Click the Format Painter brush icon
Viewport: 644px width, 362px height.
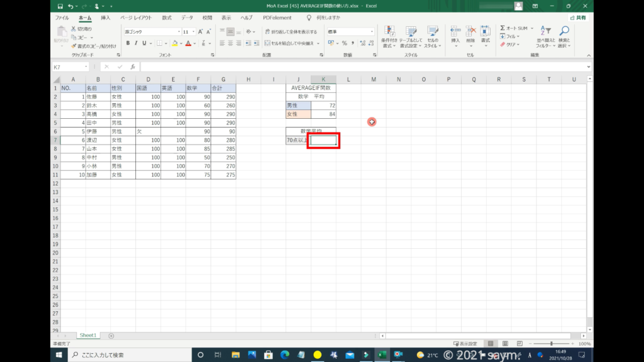coord(74,46)
